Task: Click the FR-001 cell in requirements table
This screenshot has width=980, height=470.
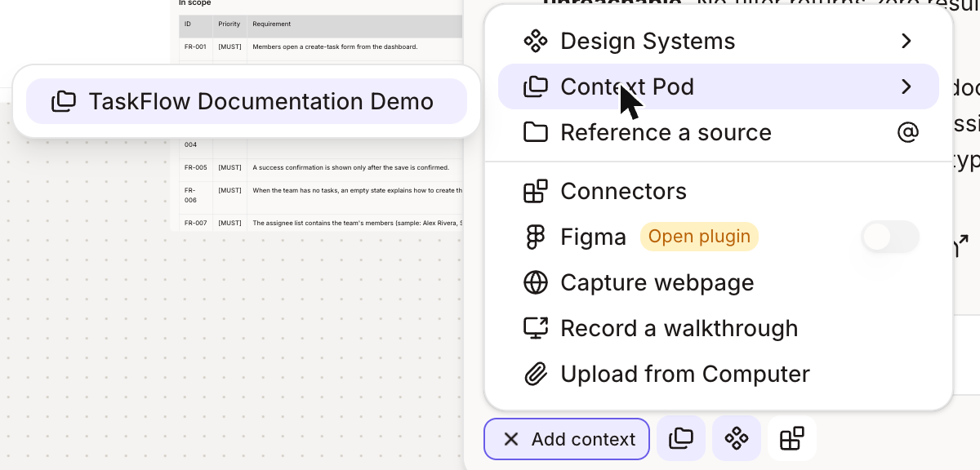Action: click(195, 47)
